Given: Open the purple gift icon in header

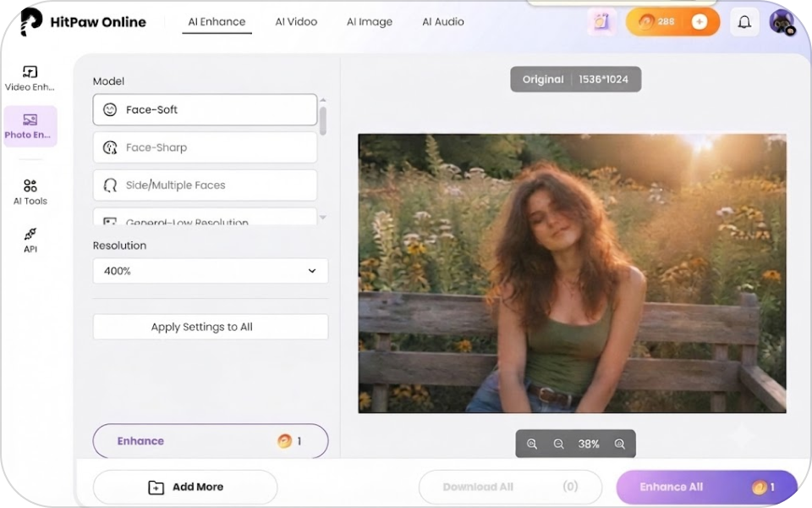Looking at the screenshot, I should coord(601,22).
